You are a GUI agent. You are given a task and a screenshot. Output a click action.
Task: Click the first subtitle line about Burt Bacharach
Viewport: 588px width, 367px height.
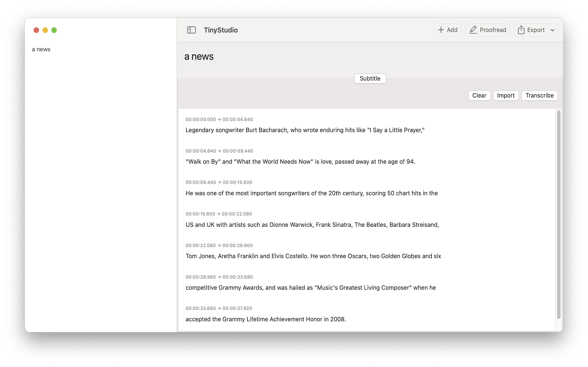tap(305, 130)
